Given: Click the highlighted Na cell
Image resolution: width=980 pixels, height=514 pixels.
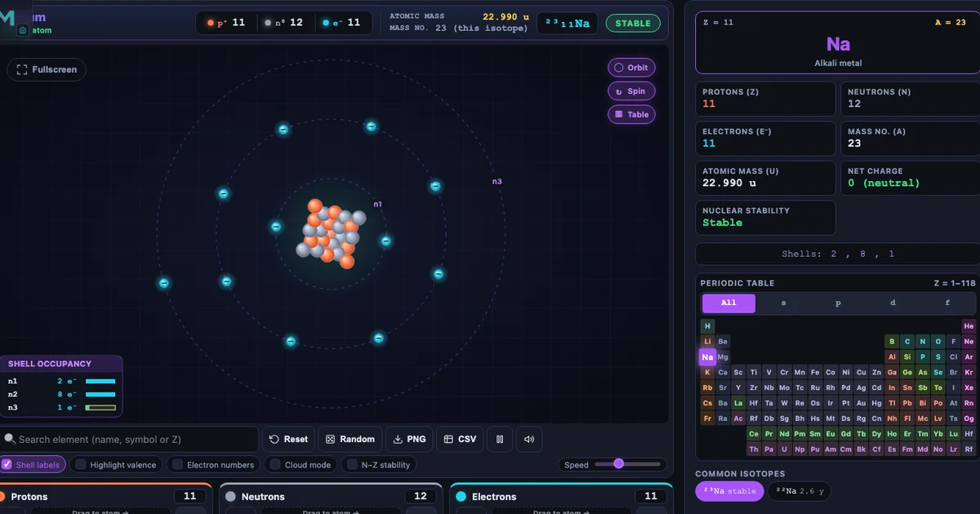Looking at the screenshot, I should click(707, 357).
